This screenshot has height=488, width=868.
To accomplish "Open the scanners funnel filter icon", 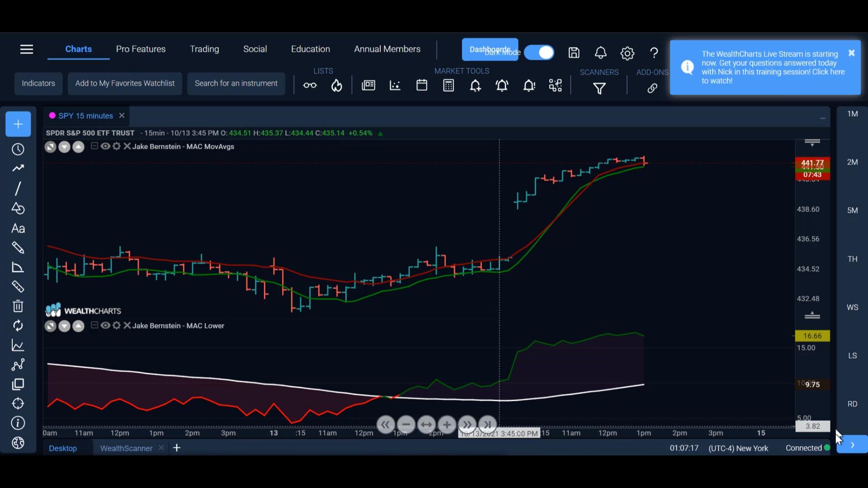I will (x=599, y=88).
